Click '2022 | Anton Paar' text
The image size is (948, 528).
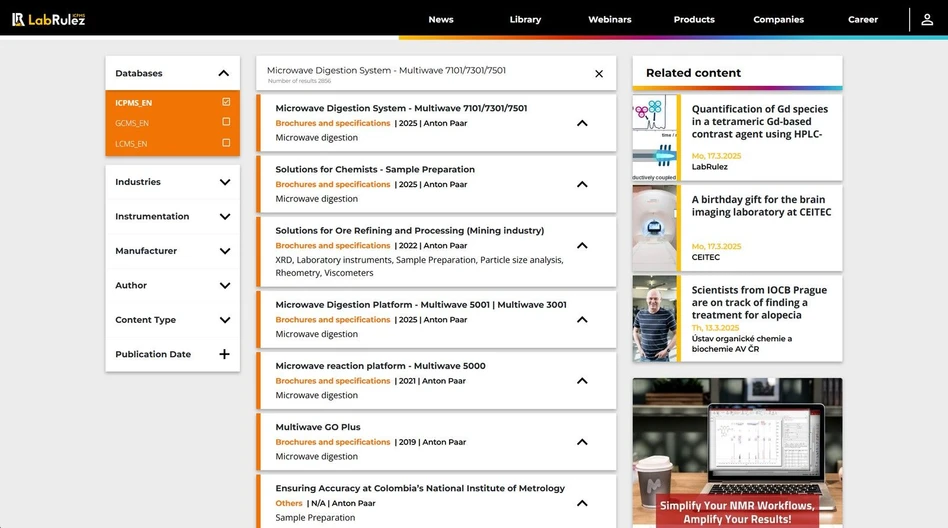point(433,246)
